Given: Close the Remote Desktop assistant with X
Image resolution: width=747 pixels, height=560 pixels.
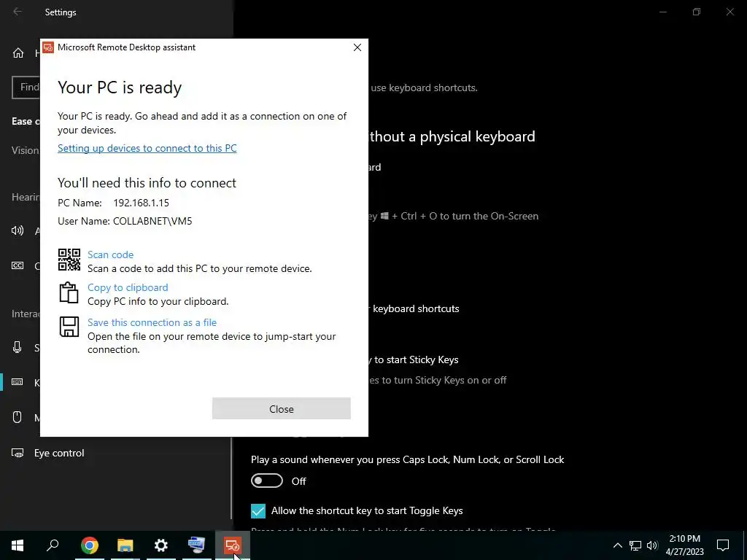Looking at the screenshot, I should click(357, 47).
